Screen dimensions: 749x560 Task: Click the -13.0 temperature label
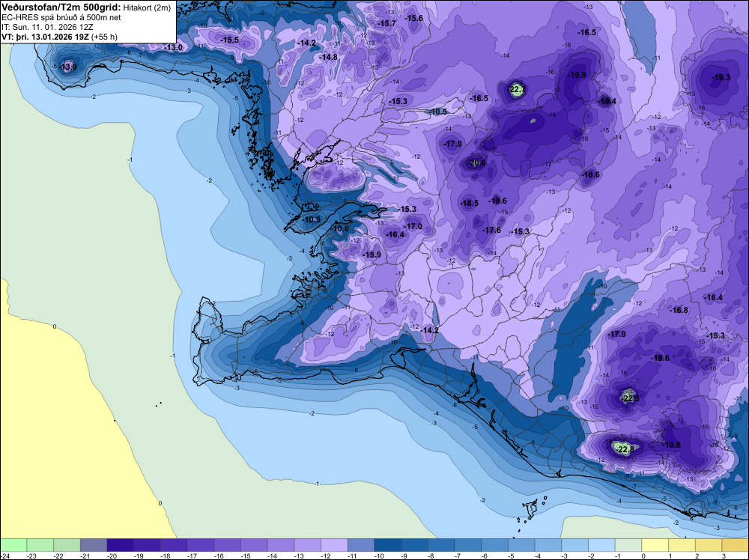[174, 47]
